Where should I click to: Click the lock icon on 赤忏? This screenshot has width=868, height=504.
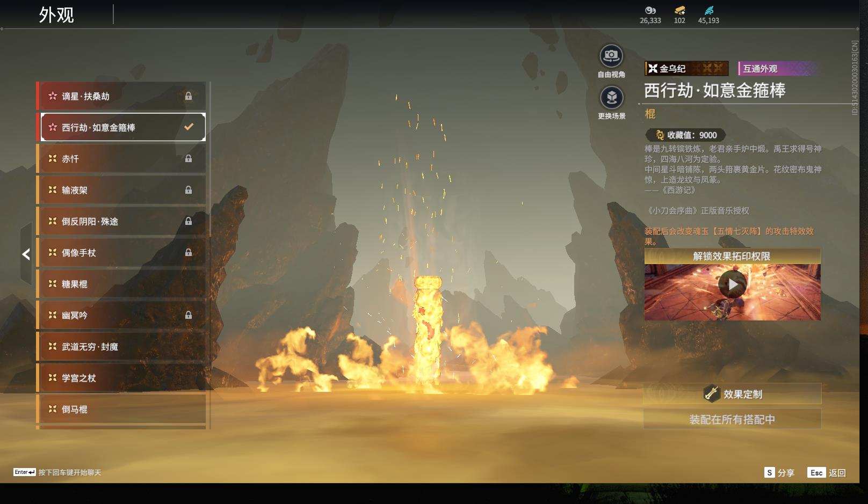tap(189, 159)
